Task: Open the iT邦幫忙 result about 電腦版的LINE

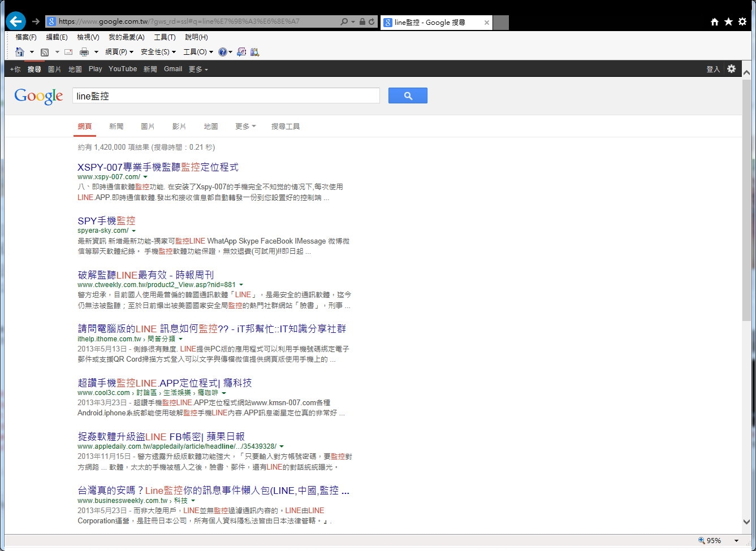Action: click(212, 328)
